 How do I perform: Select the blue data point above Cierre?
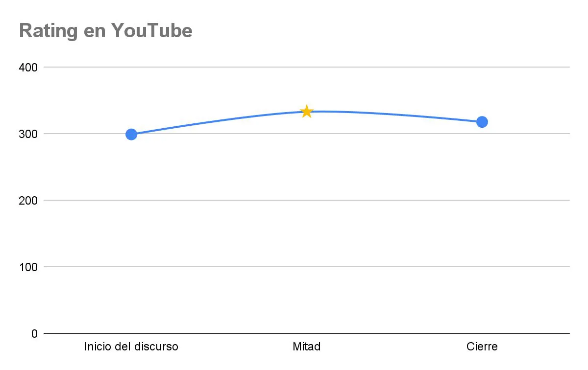(x=482, y=122)
